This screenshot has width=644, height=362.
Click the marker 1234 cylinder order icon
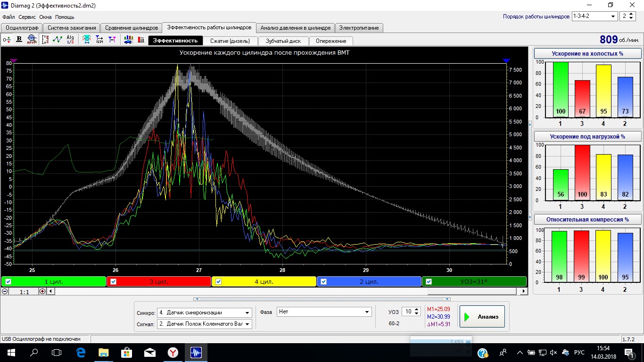click(x=99, y=40)
